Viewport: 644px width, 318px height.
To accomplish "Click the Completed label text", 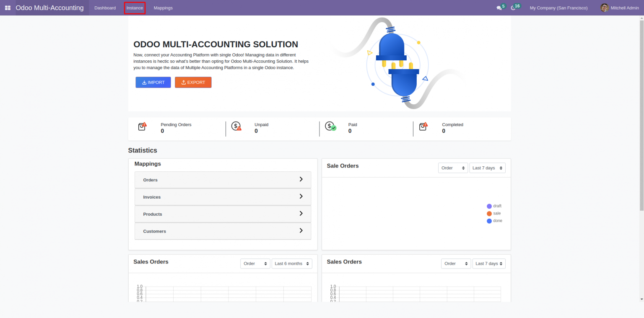I will tap(452, 125).
